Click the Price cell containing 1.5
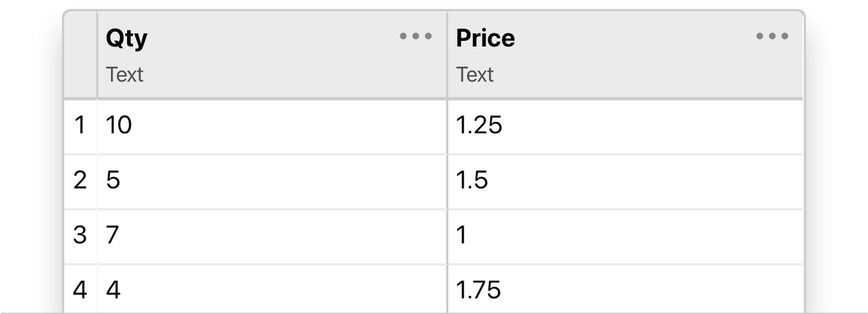 (625, 181)
